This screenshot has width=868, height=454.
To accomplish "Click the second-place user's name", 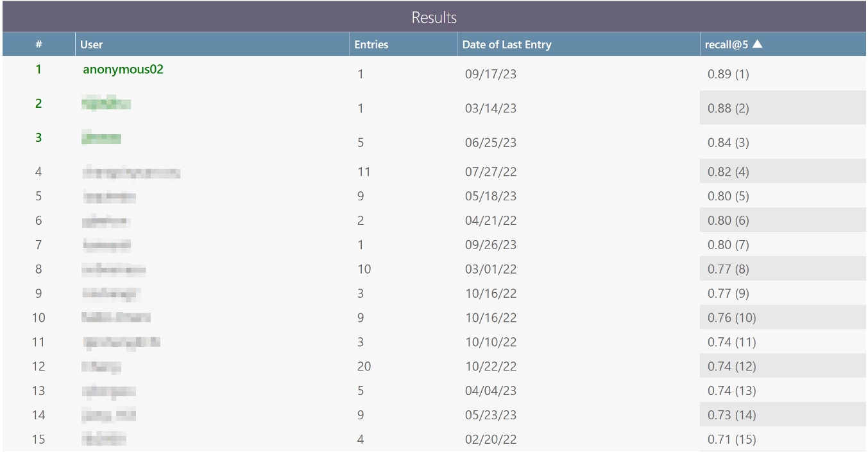I will [x=106, y=104].
